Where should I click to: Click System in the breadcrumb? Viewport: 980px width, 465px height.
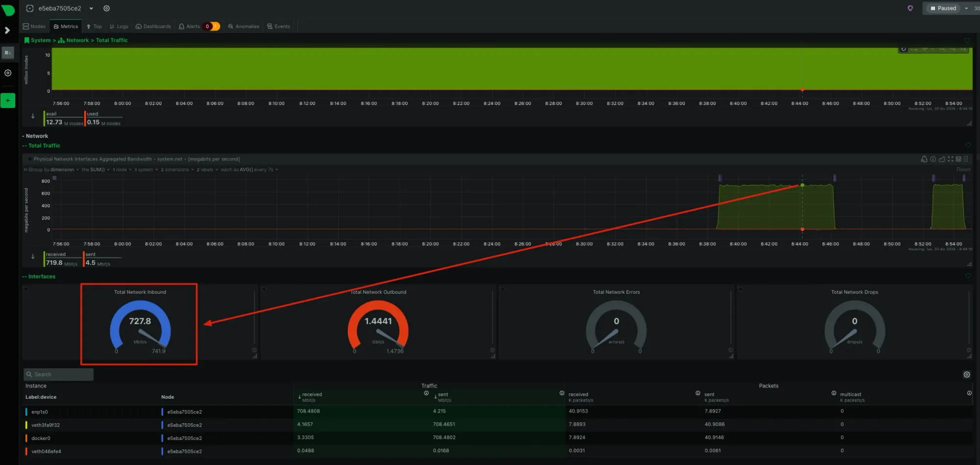pyautogui.click(x=41, y=40)
